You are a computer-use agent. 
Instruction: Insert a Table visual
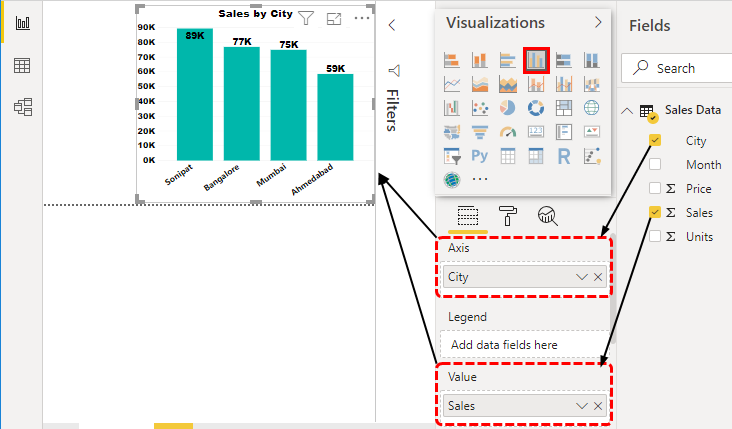pos(507,156)
